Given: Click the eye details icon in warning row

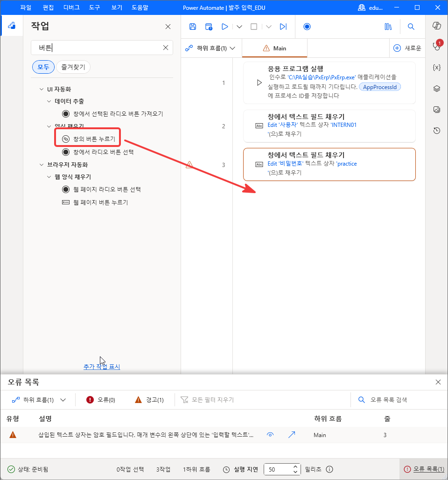Looking at the screenshot, I should [270, 435].
